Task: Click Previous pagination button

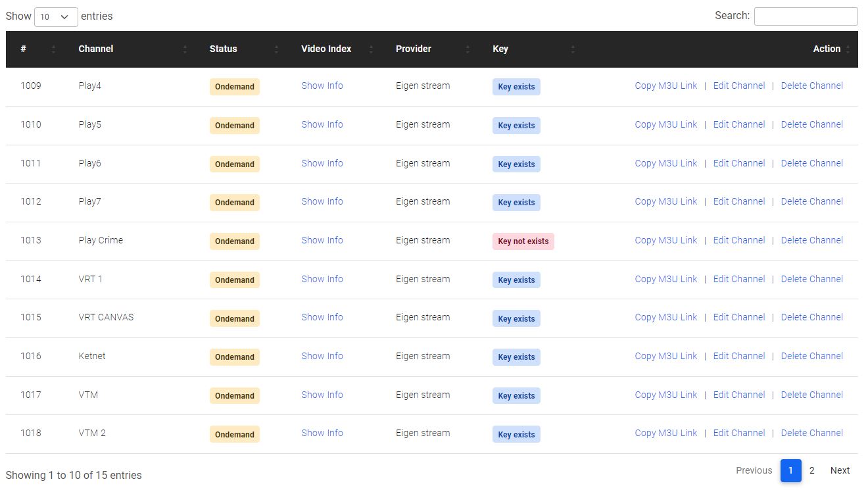Action: click(x=754, y=470)
